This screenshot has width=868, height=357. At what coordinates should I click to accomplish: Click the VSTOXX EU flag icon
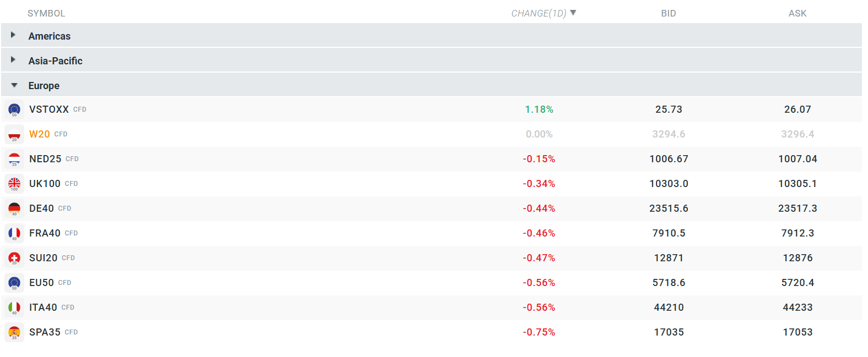point(14,109)
